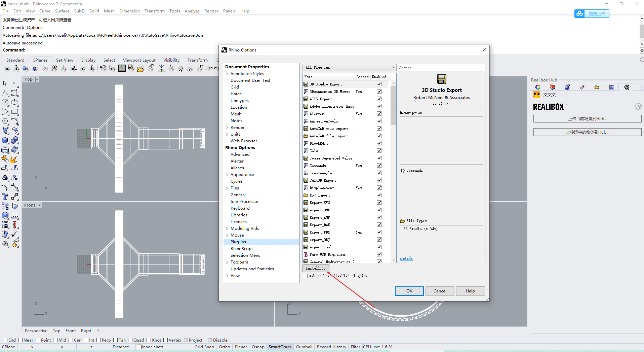Enable Ask to load disabled plug-ins
This screenshot has height=352, width=644.
(305, 276)
